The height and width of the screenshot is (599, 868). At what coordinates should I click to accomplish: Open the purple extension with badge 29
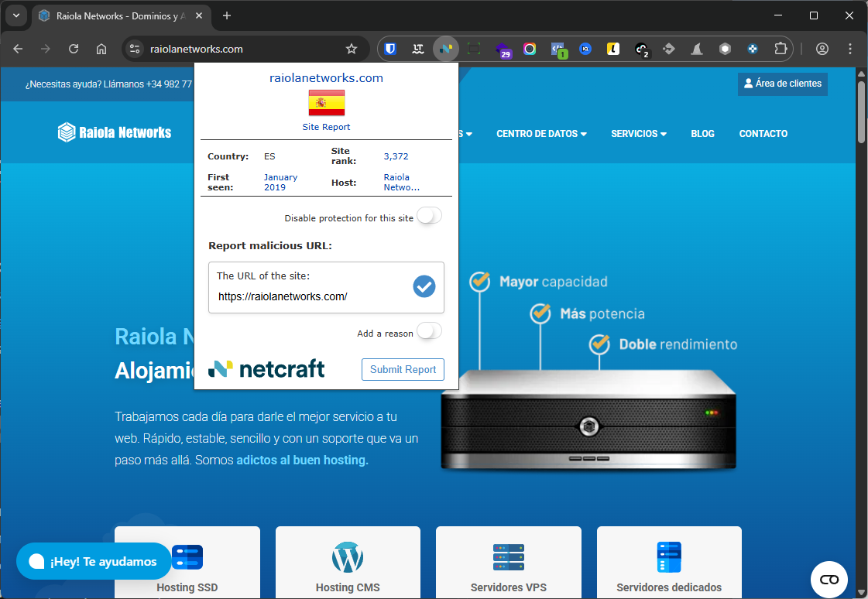[503, 50]
